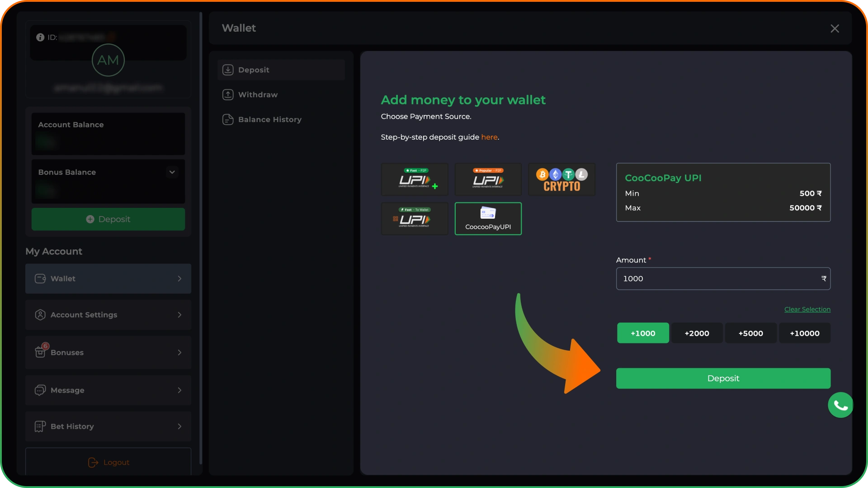Click the Withdraw upload icon in wallet menu
This screenshot has width=868, height=488.
(x=228, y=94)
